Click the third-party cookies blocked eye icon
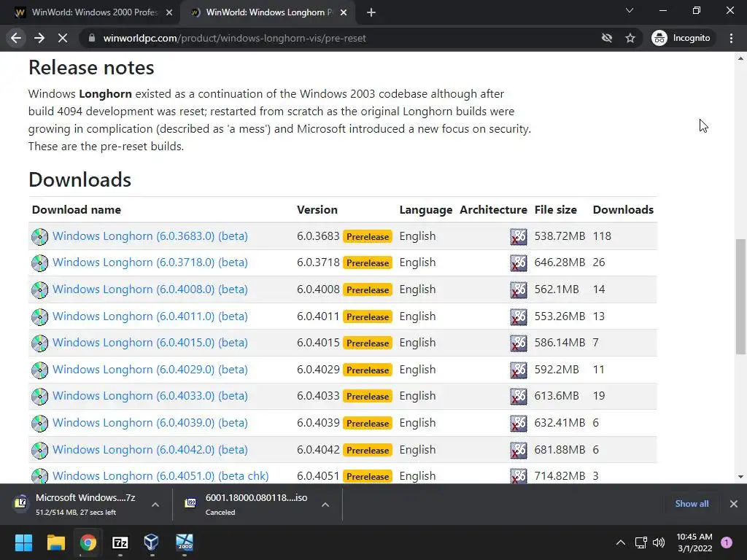 [x=607, y=38]
